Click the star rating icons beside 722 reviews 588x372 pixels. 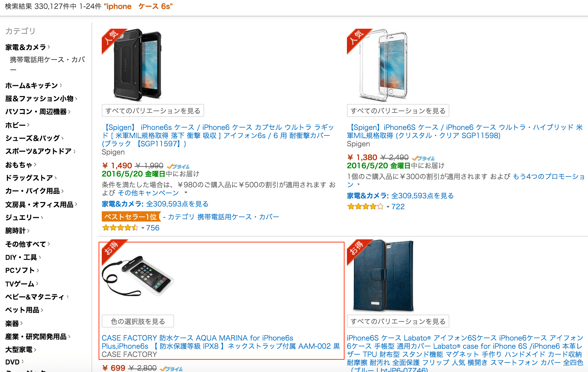tap(365, 207)
